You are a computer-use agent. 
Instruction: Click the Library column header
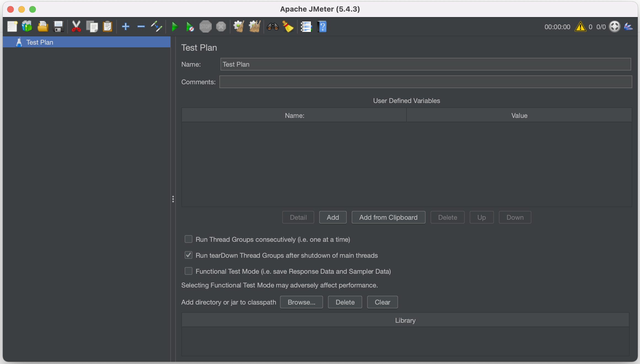tap(405, 320)
